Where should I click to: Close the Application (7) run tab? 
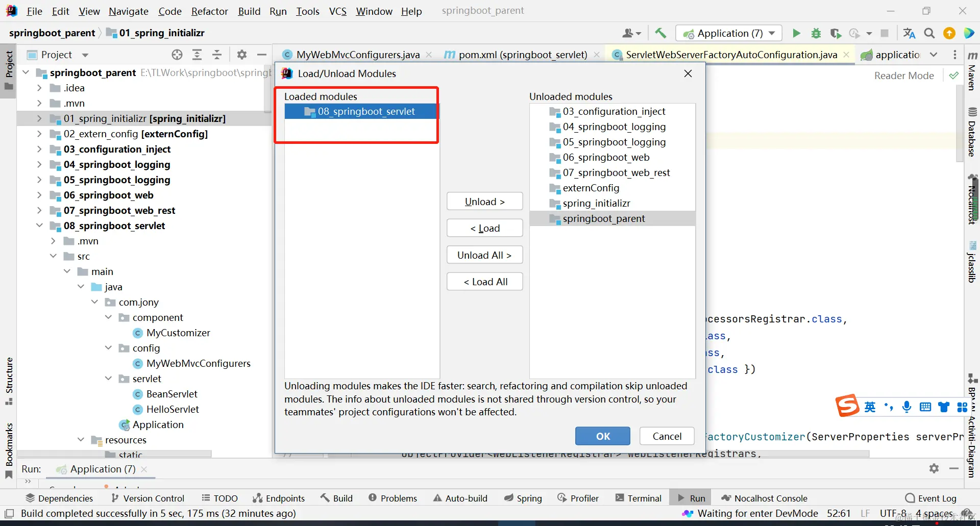click(144, 469)
